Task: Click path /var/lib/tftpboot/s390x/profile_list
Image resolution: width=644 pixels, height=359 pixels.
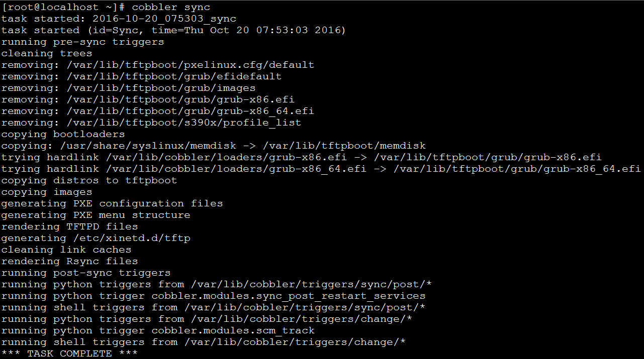Action: click(184, 123)
